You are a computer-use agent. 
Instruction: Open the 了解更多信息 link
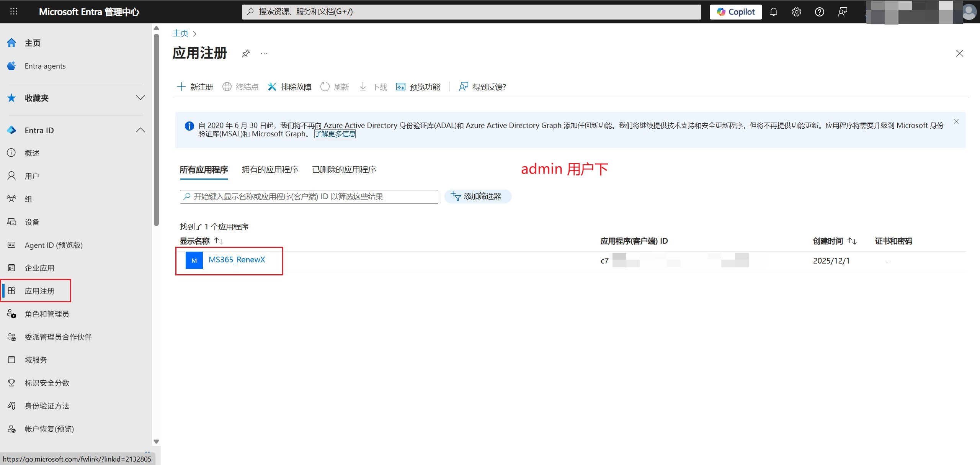coord(335,134)
